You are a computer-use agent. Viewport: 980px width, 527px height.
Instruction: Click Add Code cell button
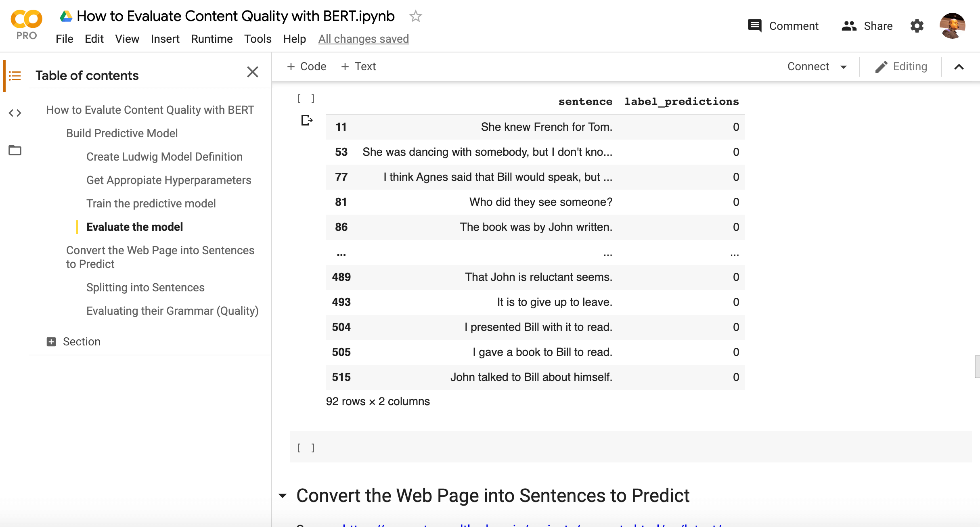pyautogui.click(x=306, y=66)
